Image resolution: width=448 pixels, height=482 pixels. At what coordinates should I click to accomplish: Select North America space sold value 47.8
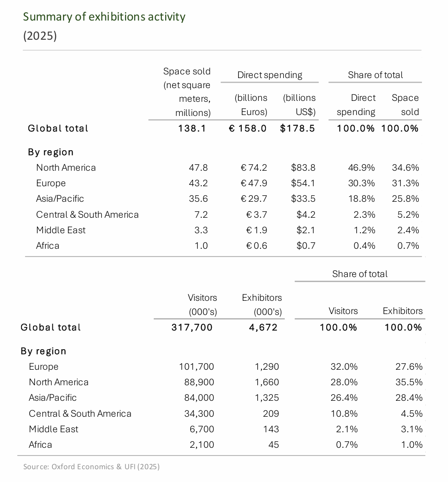[x=198, y=168]
